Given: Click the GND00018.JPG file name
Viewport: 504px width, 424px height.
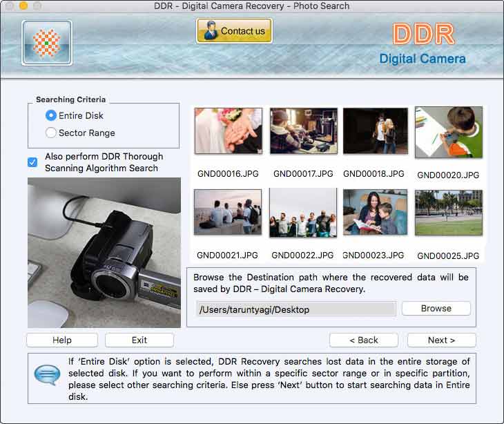Looking at the screenshot, I should pyautogui.click(x=374, y=174).
